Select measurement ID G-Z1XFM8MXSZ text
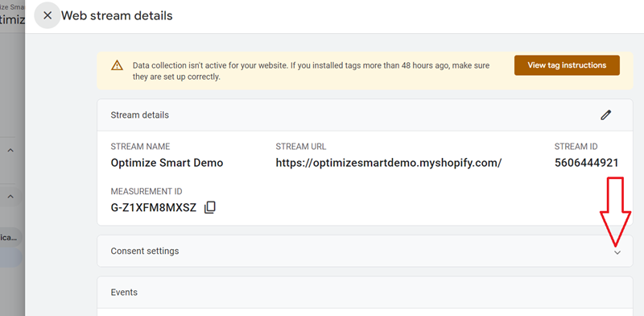This screenshot has width=644, height=316. tap(154, 207)
